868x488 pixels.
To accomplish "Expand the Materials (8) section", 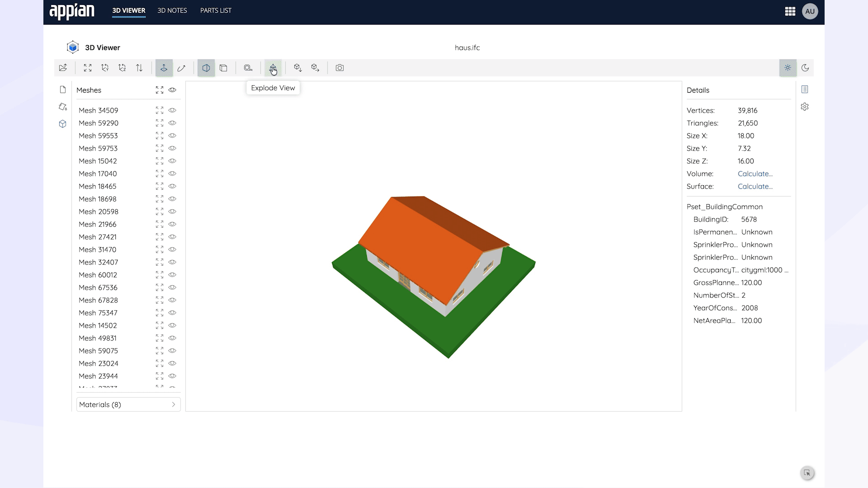I will [128, 404].
